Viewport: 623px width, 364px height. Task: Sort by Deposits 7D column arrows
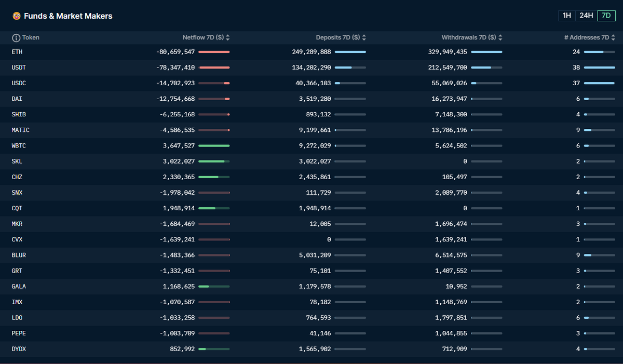(364, 38)
